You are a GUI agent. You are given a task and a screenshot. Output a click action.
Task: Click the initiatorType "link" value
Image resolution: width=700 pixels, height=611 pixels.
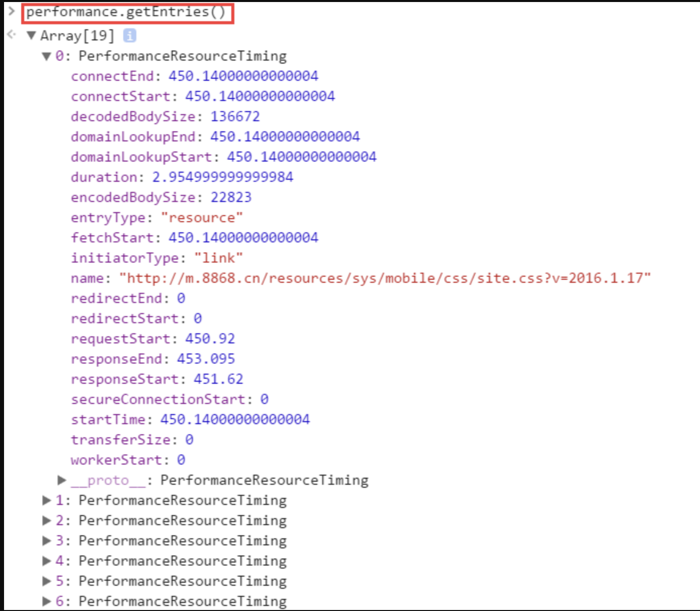point(218,258)
